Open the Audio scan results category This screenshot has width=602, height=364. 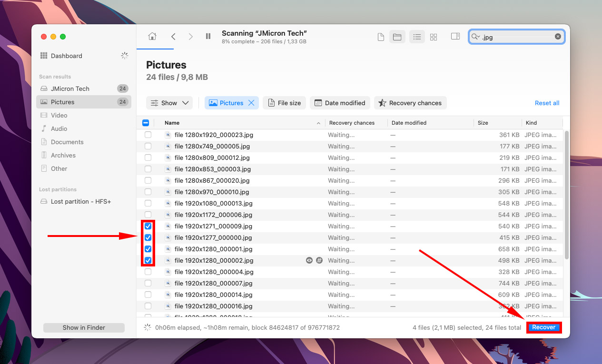(x=60, y=128)
